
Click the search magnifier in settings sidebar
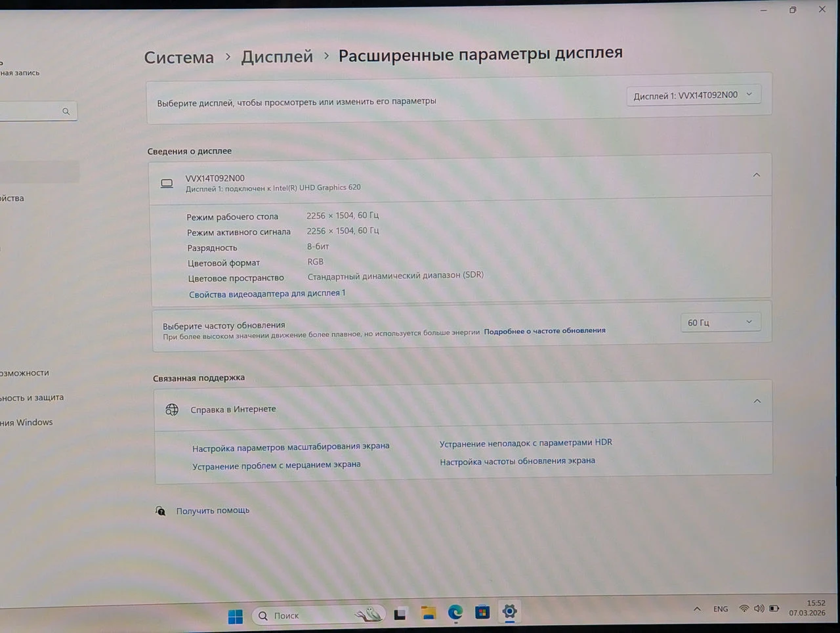click(x=66, y=112)
